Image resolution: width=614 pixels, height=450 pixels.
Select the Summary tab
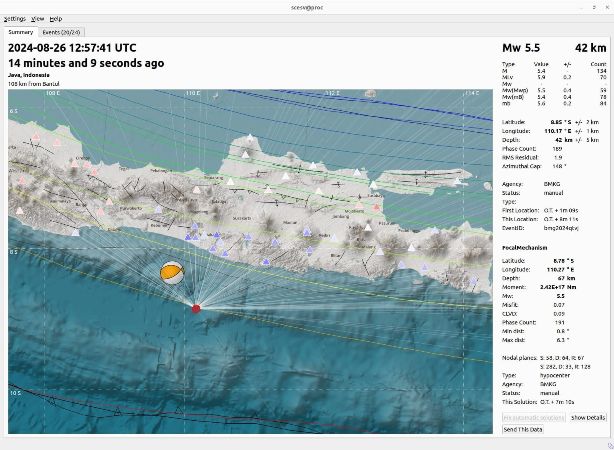21,32
